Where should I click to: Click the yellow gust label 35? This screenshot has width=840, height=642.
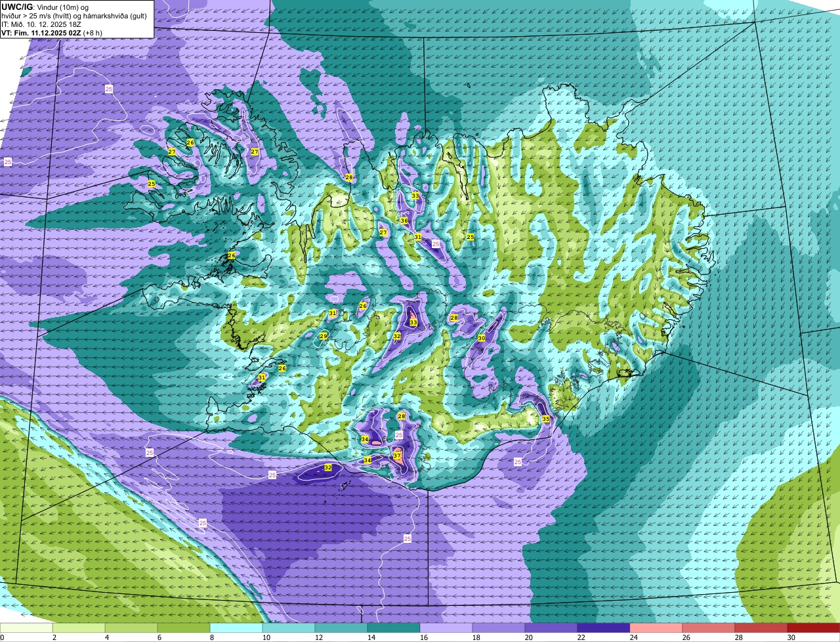(546, 418)
